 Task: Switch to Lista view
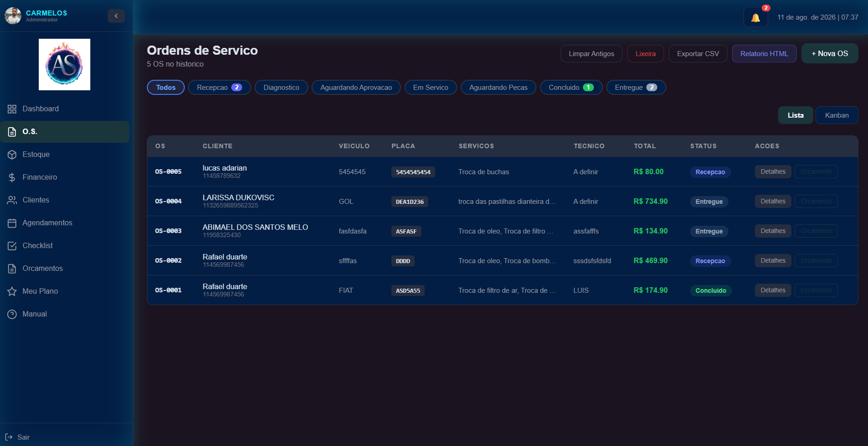(795, 115)
